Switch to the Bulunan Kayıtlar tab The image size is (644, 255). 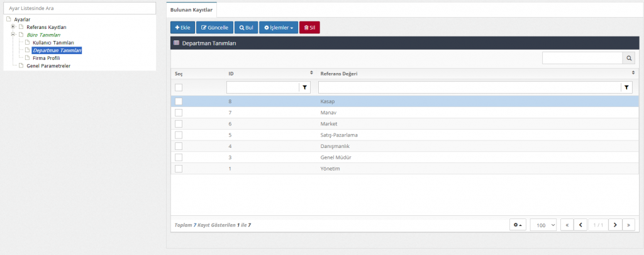[x=191, y=9]
